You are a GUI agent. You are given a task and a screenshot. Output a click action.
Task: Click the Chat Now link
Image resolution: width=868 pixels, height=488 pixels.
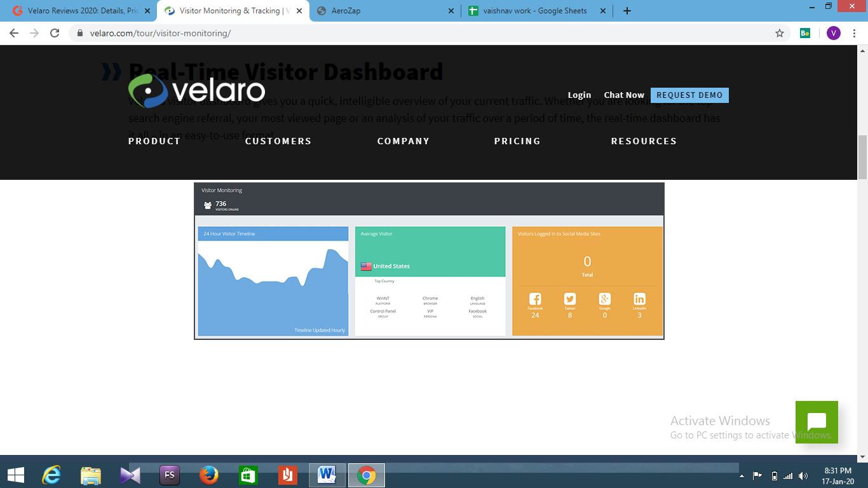(624, 95)
